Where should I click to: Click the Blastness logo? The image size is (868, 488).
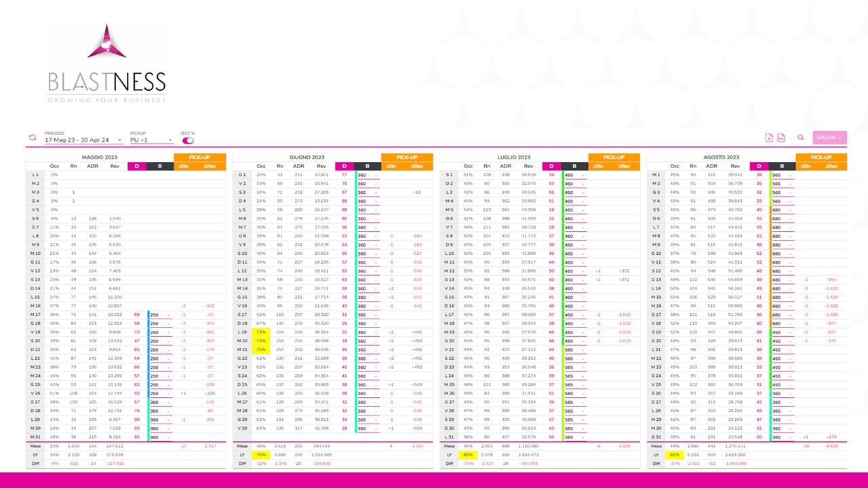point(106,64)
